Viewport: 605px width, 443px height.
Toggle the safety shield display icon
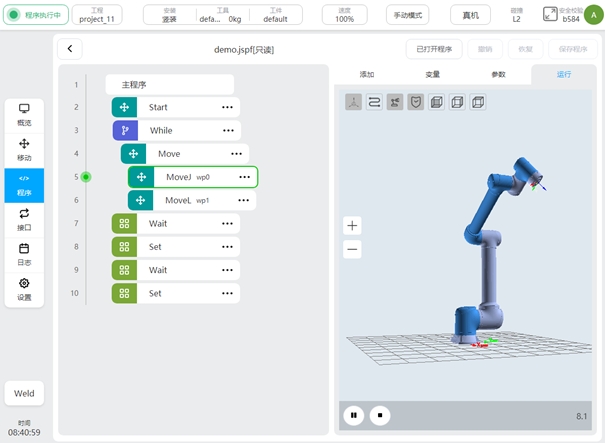[415, 102]
